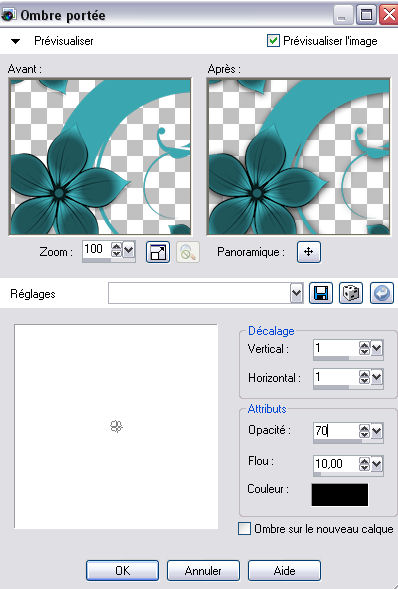Image resolution: width=398 pixels, height=589 pixels.
Task: Collapse the Prévisualiser disclosure triangle
Action: click(x=15, y=41)
